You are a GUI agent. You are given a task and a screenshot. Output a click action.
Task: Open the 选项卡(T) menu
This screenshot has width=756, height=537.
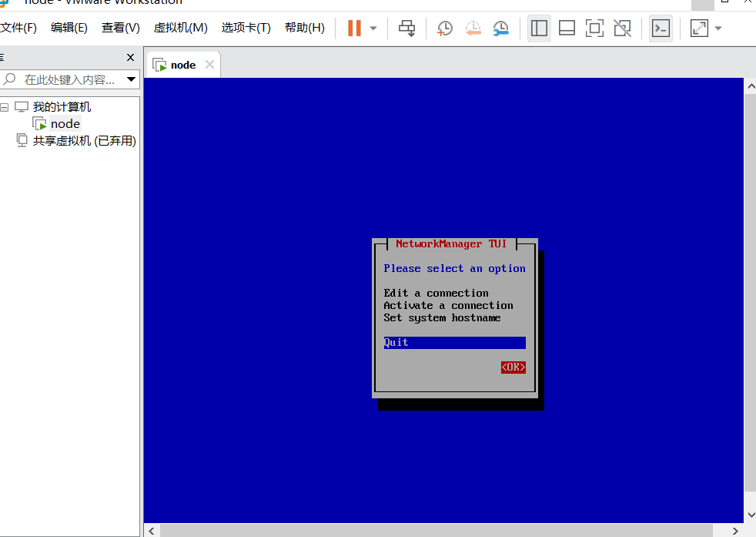coord(246,28)
